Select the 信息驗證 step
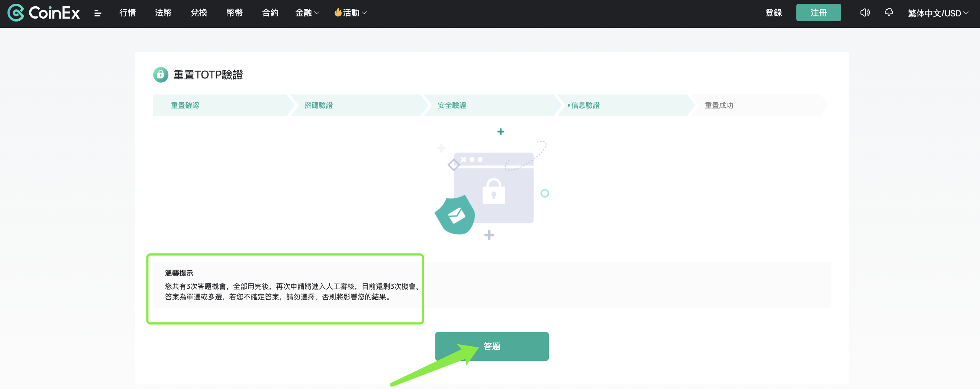Viewport: 980px width, 389px height. click(585, 106)
